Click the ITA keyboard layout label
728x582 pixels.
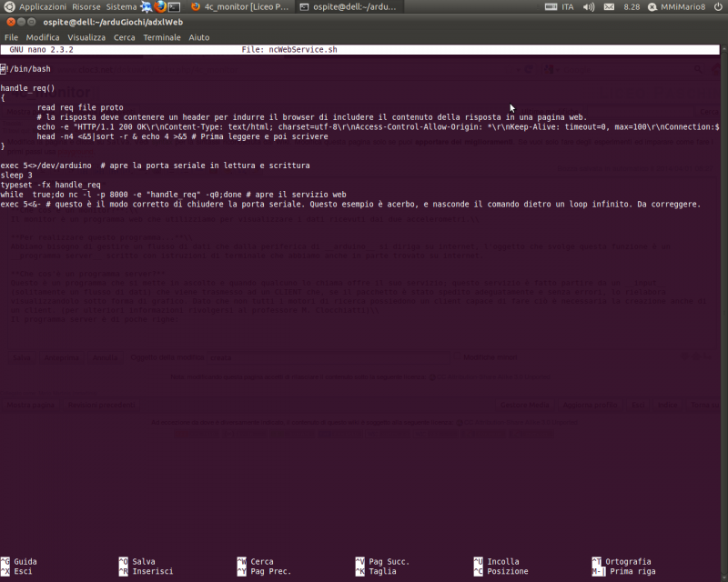point(567,7)
